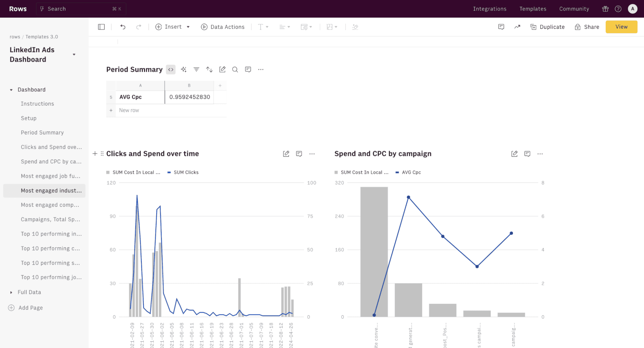Click Add Page

[25, 308]
